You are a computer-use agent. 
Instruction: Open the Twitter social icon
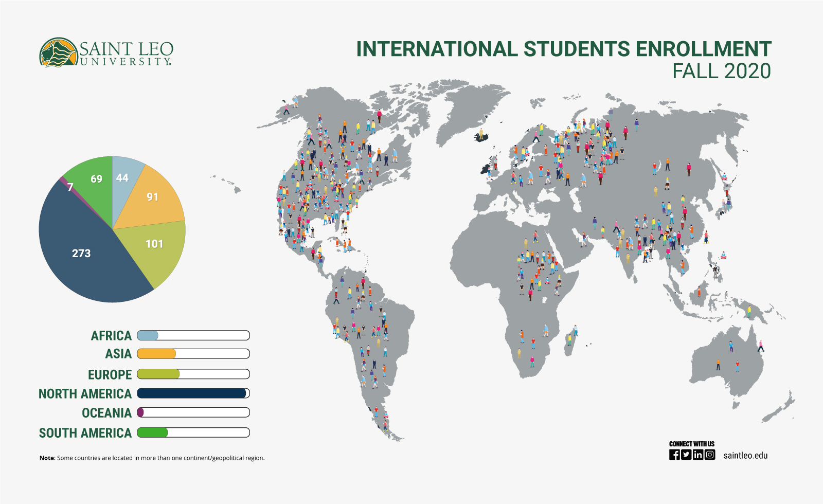[686, 455]
